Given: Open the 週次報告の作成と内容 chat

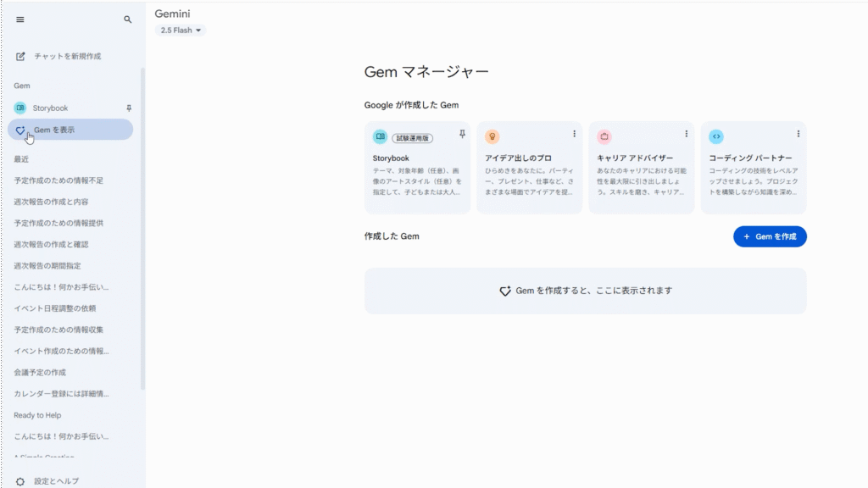Looking at the screenshot, I should click(51, 202).
